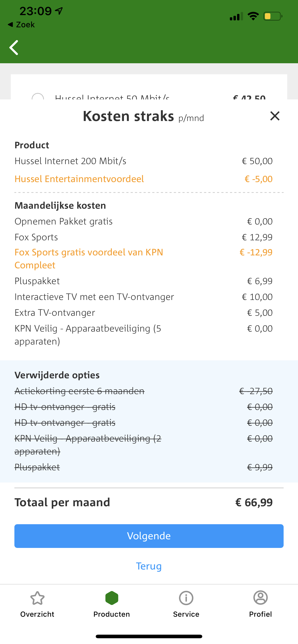Switch to the Profiel tab label
This screenshot has height=644, width=298.
coord(260,614)
